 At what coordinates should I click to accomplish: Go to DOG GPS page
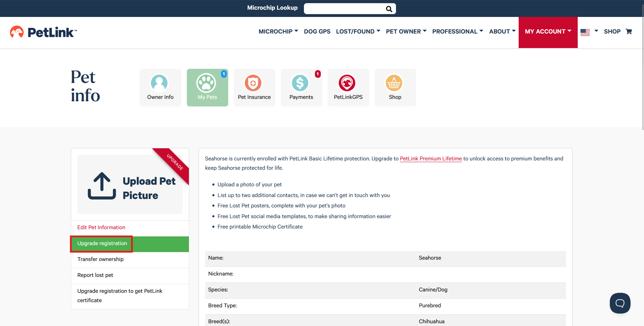pyautogui.click(x=317, y=31)
